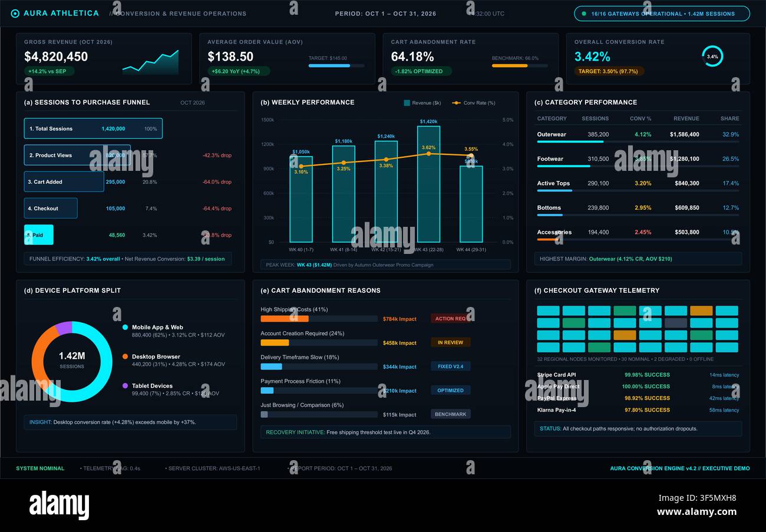The image size is (766, 532).
Task: Sort by the REVENUE column header
Action: [686, 118]
